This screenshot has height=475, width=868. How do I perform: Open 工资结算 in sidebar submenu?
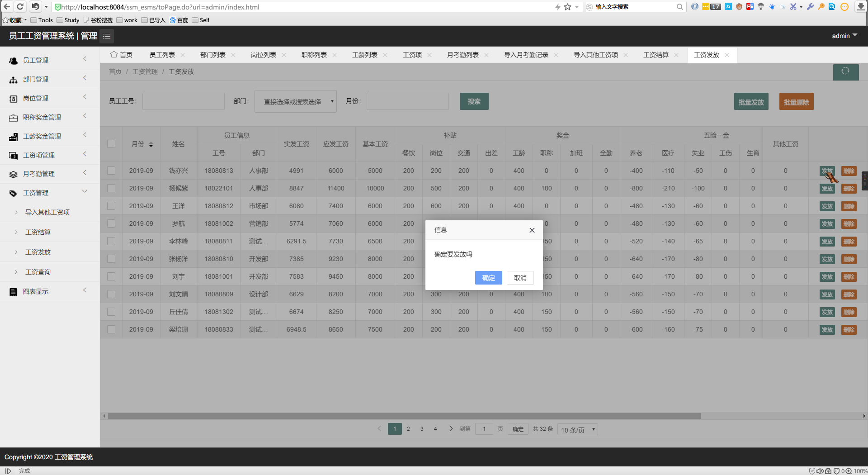(38, 233)
